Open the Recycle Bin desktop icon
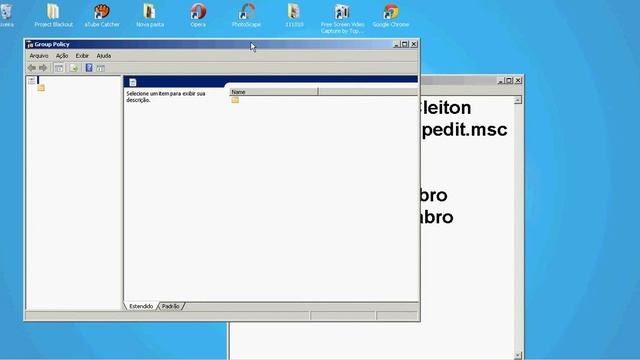 point(6,15)
